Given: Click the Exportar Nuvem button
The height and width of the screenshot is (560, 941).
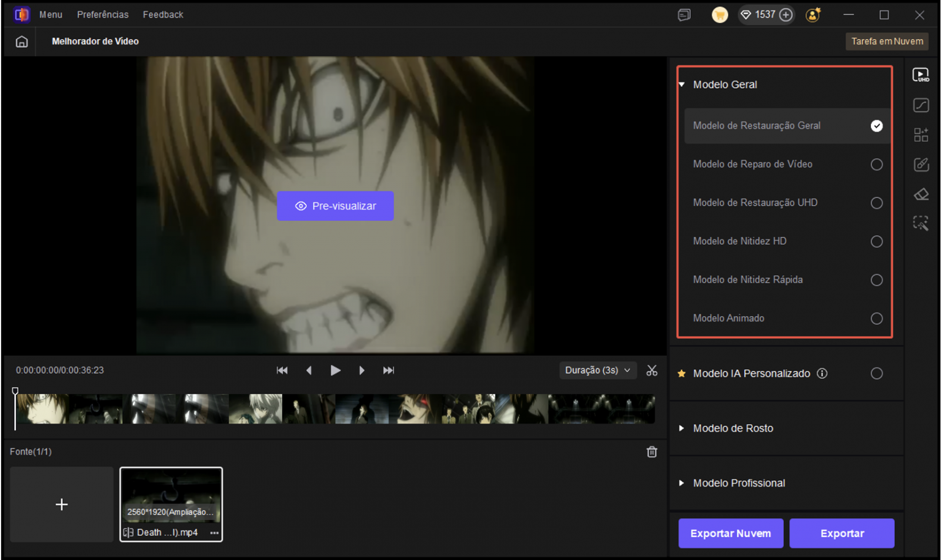Looking at the screenshot, I should point(730,534).
